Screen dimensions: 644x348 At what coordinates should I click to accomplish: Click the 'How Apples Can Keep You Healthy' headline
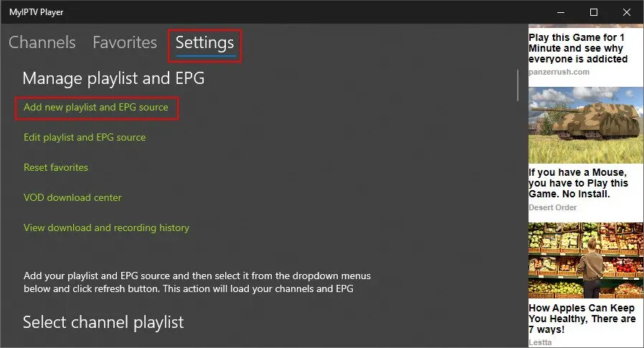(582, 318)
